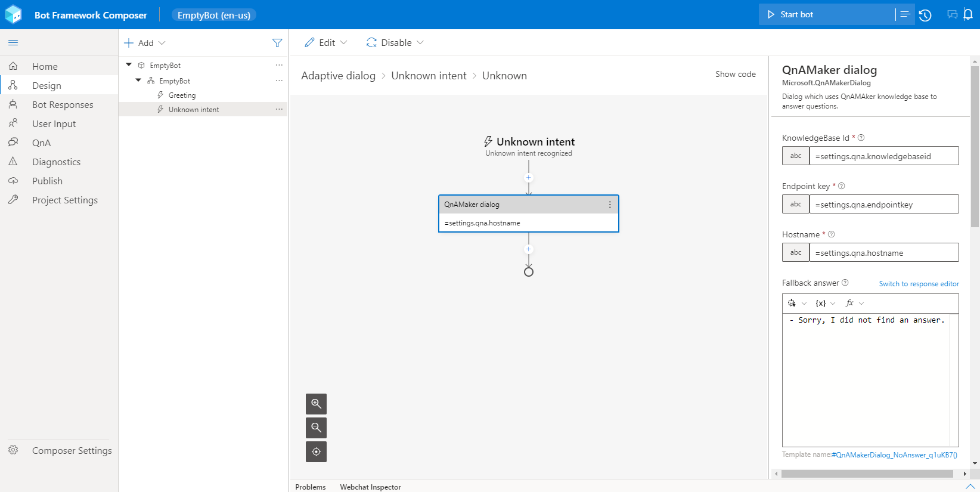Open type selector for Endpoint key

[x=796, y=204]
